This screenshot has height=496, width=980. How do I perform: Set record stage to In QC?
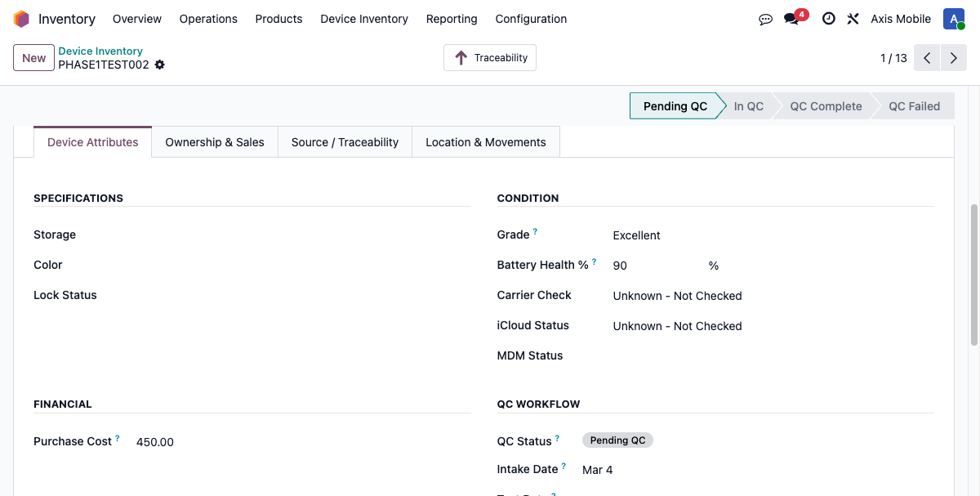click(x=748, y=105)
